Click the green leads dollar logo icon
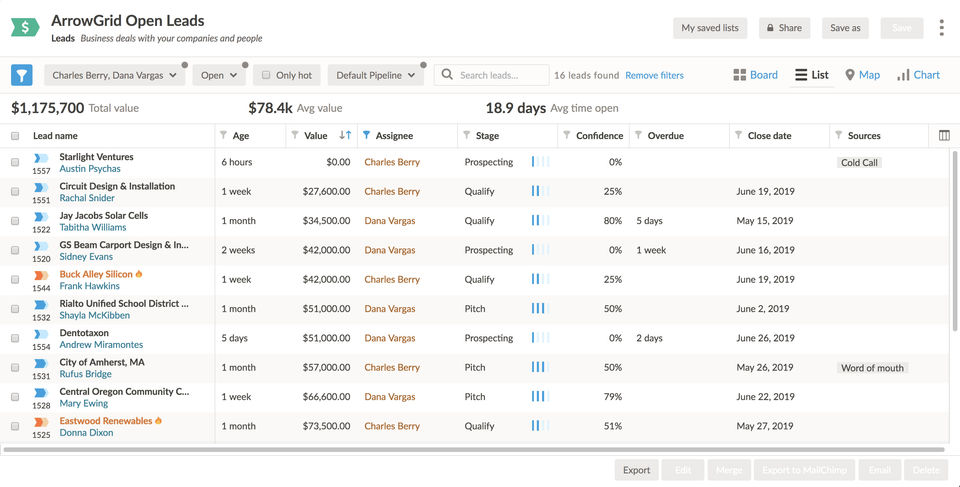This screenshot has width=960, height=487. [25, 28]
